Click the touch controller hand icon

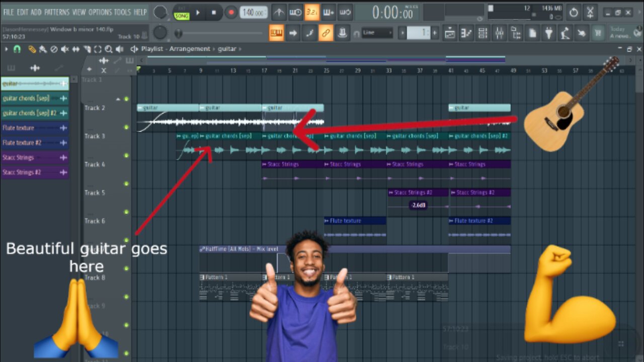click(582, 34)
